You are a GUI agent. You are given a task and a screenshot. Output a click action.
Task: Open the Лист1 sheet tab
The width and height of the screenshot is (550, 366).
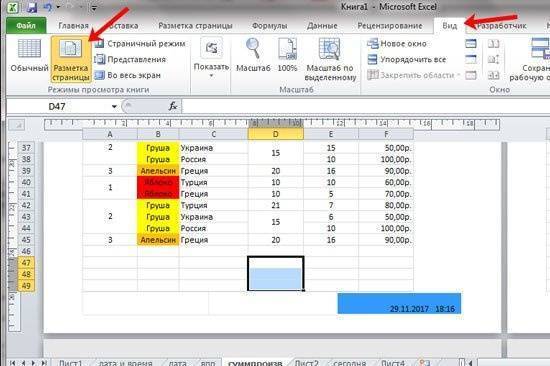coord(70,363)
